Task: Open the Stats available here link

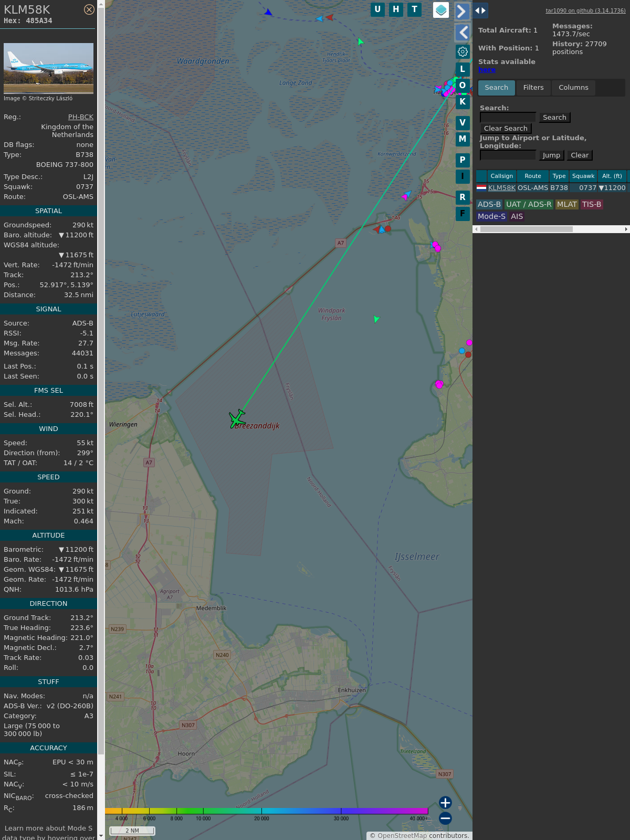Action: pos(487,70)
